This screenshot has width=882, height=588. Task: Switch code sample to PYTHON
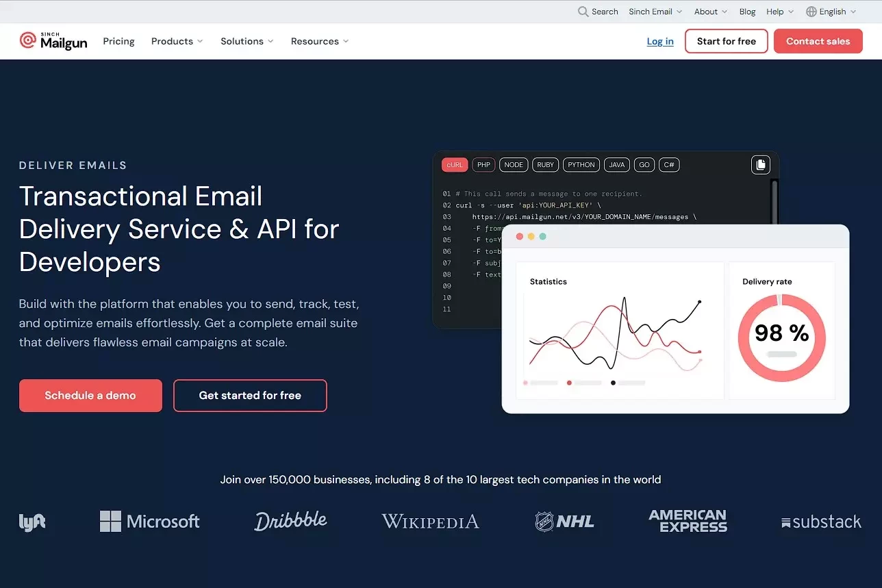(x=581, y=165)
